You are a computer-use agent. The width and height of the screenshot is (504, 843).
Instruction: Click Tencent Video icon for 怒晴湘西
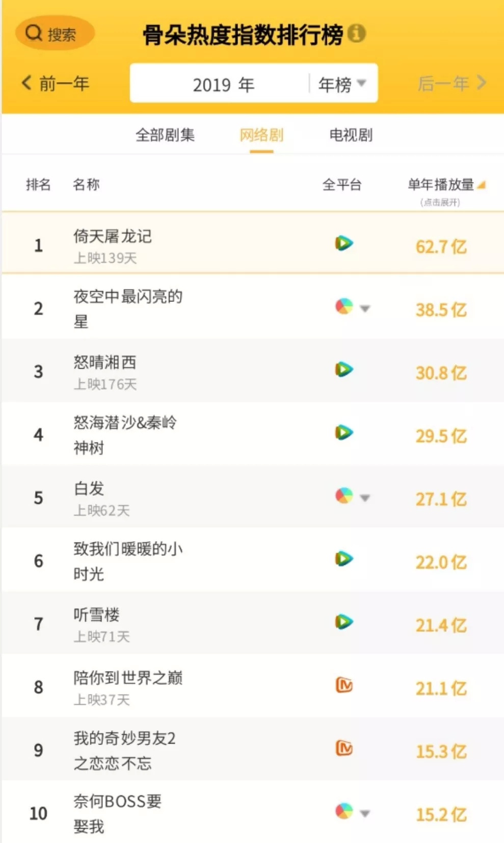(344, 369)
